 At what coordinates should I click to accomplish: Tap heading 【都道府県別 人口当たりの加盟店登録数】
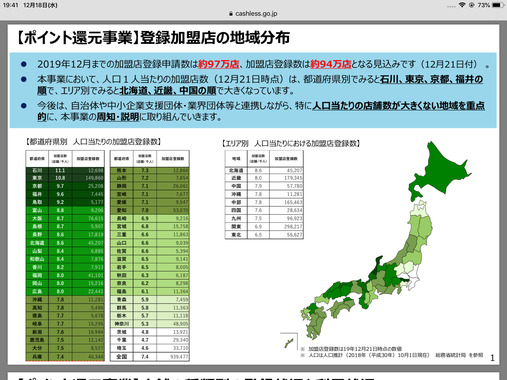[93, 142]
